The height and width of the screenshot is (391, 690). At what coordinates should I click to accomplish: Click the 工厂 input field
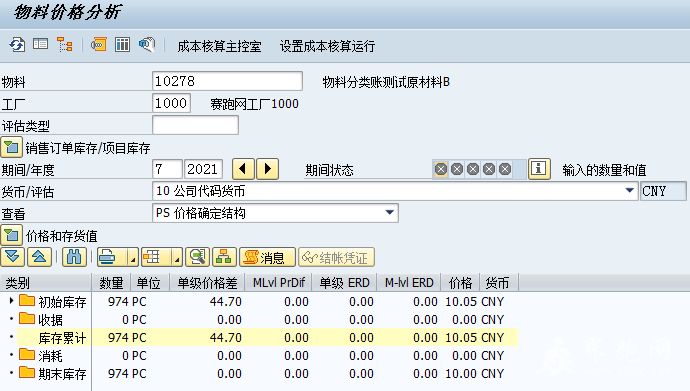tap(171, 103)
